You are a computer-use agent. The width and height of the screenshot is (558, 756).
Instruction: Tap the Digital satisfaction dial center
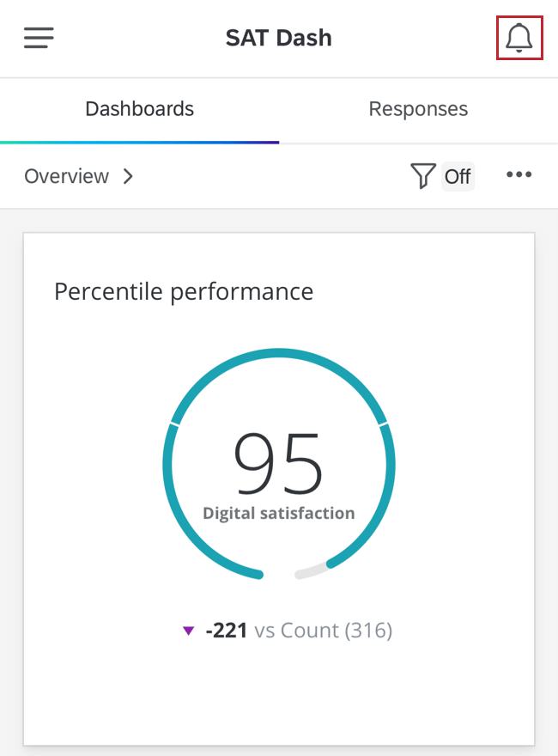coord(279,477)
